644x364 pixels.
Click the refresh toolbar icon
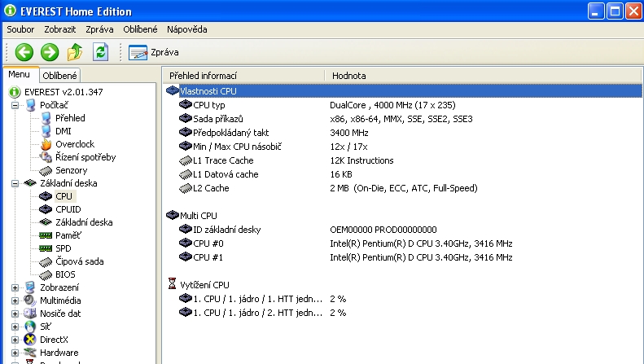100,52
